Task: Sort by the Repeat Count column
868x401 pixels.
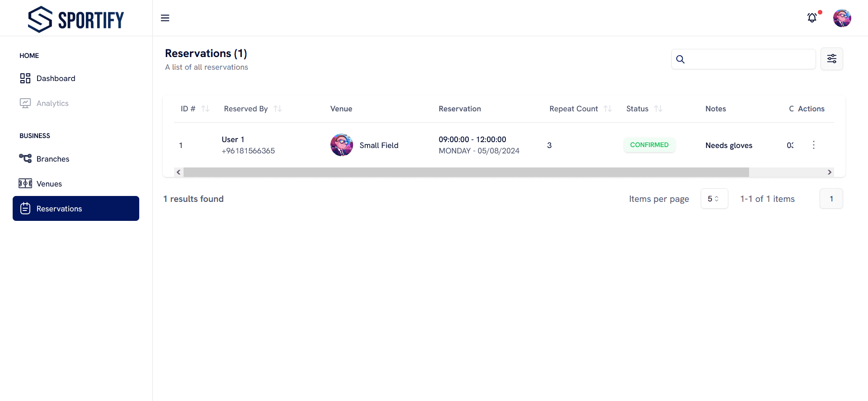Action: click(x=608, y=109)
